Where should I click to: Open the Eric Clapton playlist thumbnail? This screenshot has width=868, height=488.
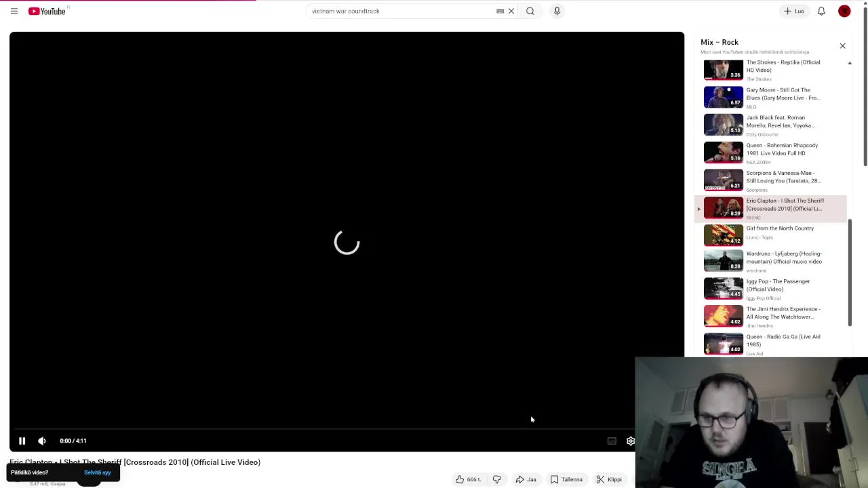(723, 208)
